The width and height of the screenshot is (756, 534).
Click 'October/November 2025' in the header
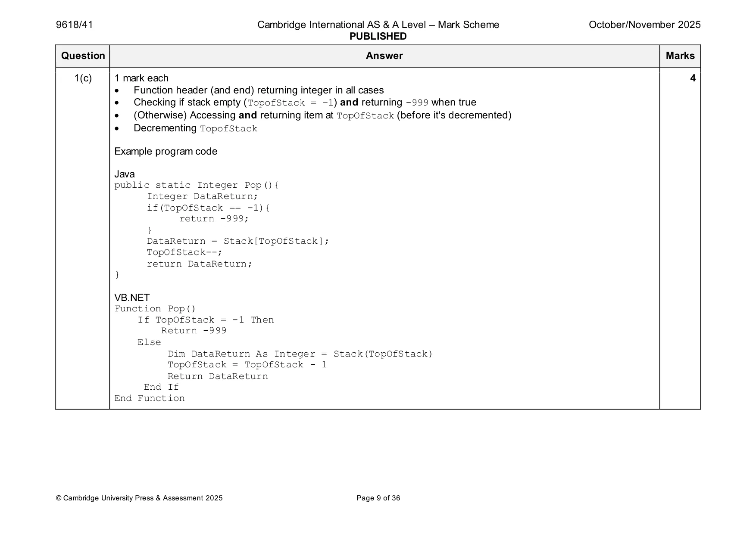644,25
